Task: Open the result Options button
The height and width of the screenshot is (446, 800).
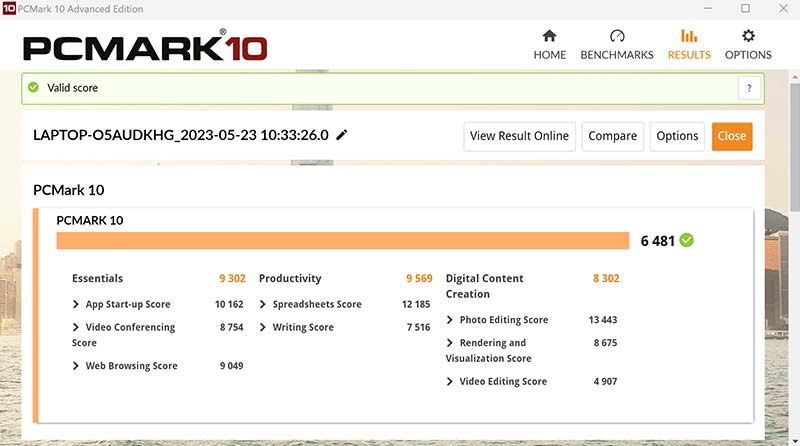Action: tap(677, 136)
